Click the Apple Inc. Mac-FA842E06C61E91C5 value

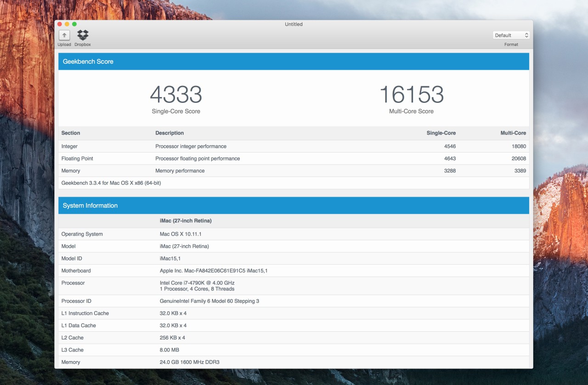[x=214, y=271]
